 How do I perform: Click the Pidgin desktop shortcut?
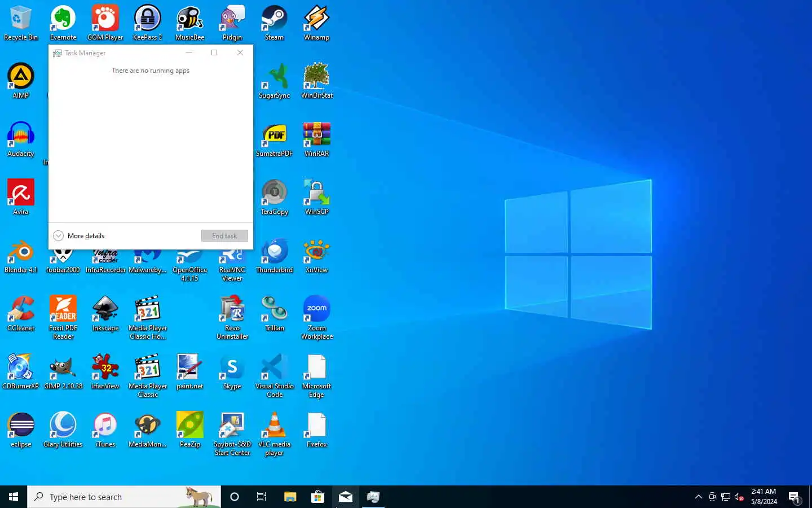coord(232,23)
